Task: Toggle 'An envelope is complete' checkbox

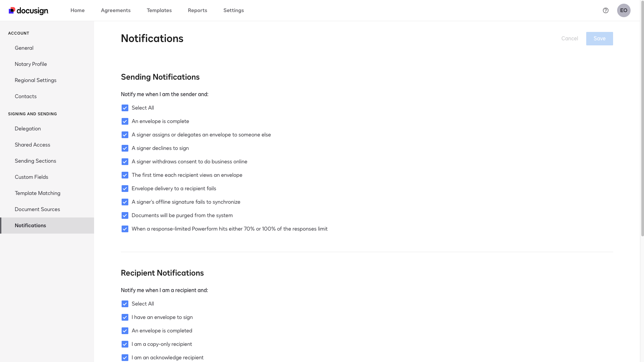Action: (x=125, y=121)
